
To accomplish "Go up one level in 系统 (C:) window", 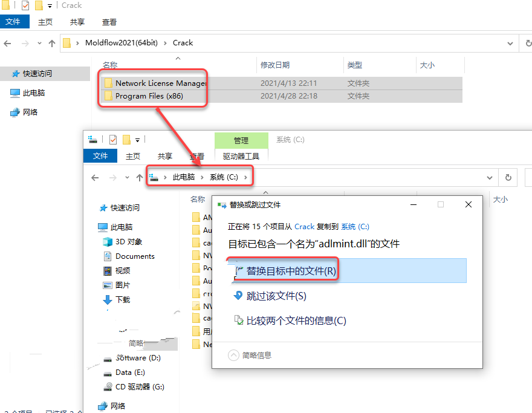I will (140, 178).
